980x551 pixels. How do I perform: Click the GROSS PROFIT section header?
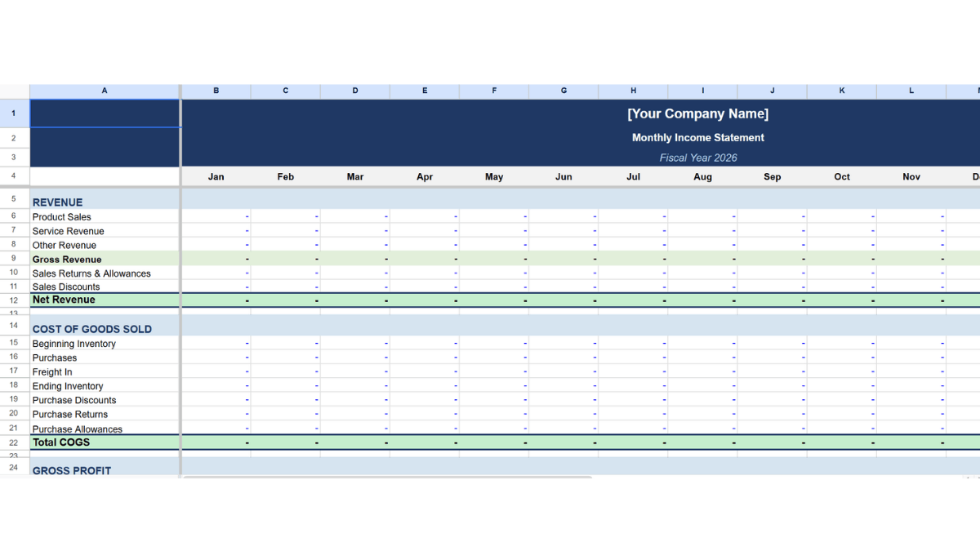pyautogui.click(x=71, y=470)
